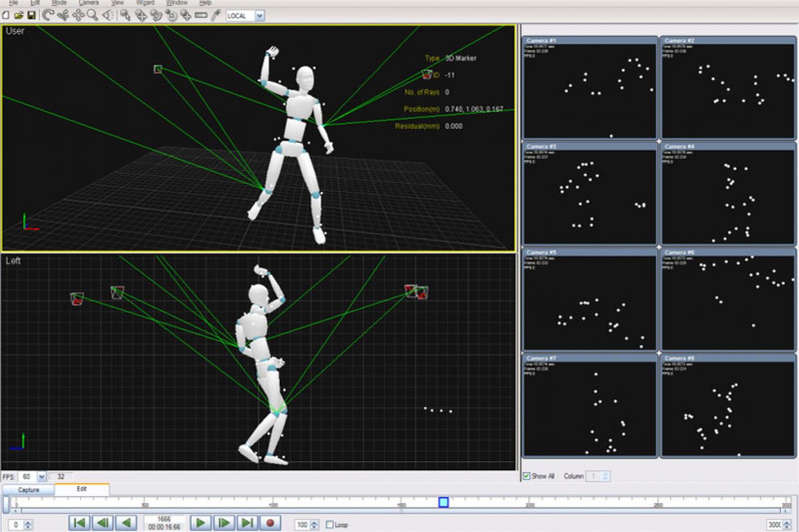The height and width of the screenshot is (532, 799).
Task: Select the Camera #2 view
Action: tap(728, 88)
